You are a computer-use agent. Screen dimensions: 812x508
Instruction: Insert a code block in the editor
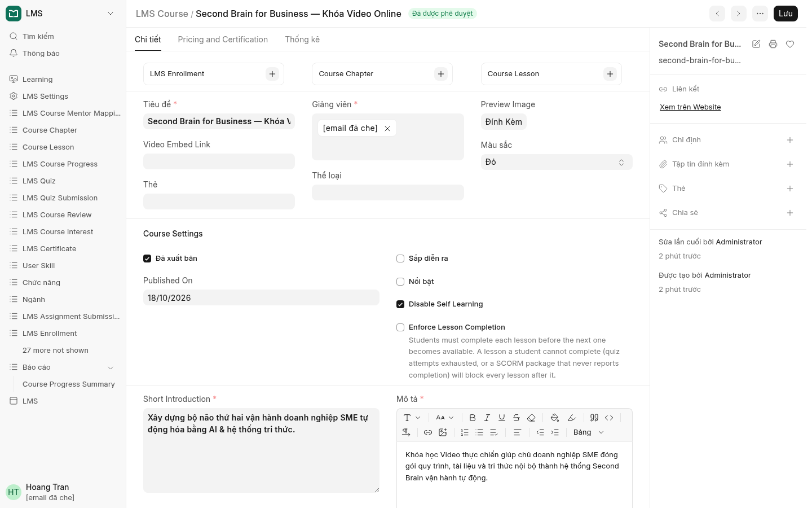click(x=609, y=418)
